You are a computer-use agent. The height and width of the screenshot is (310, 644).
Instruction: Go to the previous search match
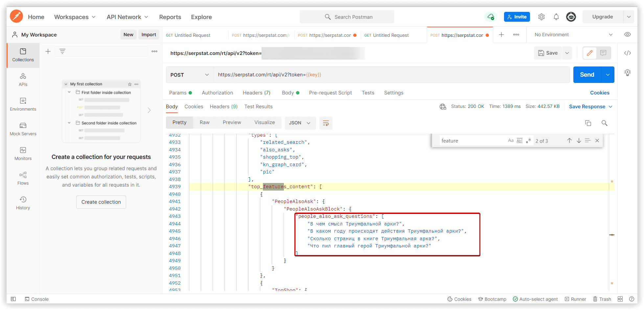[569, 141]
